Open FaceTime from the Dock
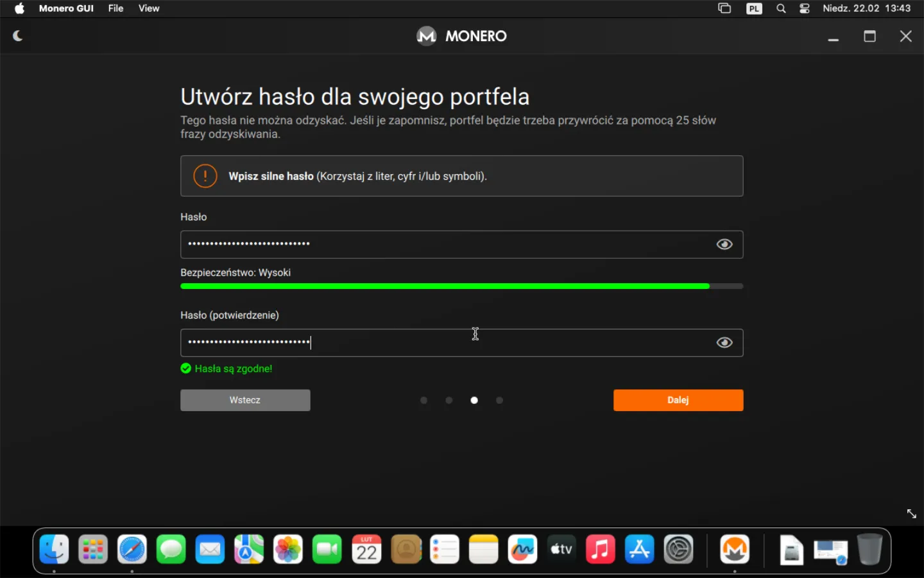The height and width of the screenshot is (578, 924). (x=327, y=550)
